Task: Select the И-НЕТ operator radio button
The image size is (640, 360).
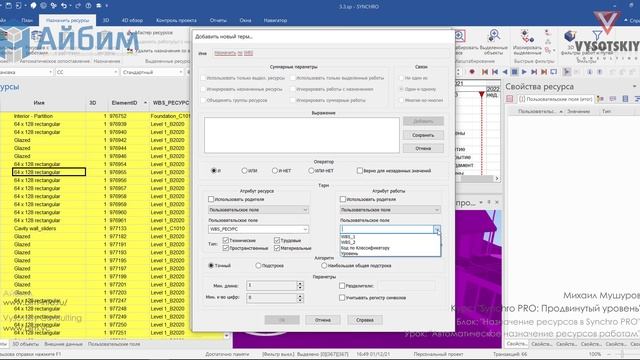Action: pos(275,171)
